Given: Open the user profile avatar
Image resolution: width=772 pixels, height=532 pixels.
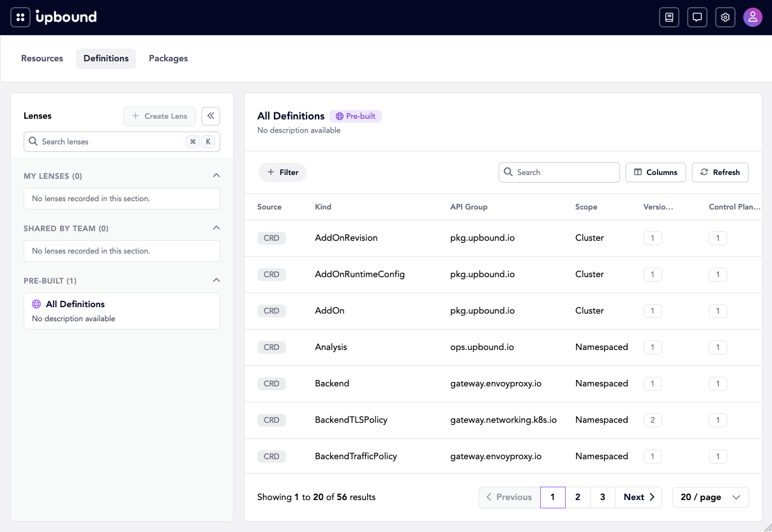Looking at the screenshot, I should click(x=753, y=17).
